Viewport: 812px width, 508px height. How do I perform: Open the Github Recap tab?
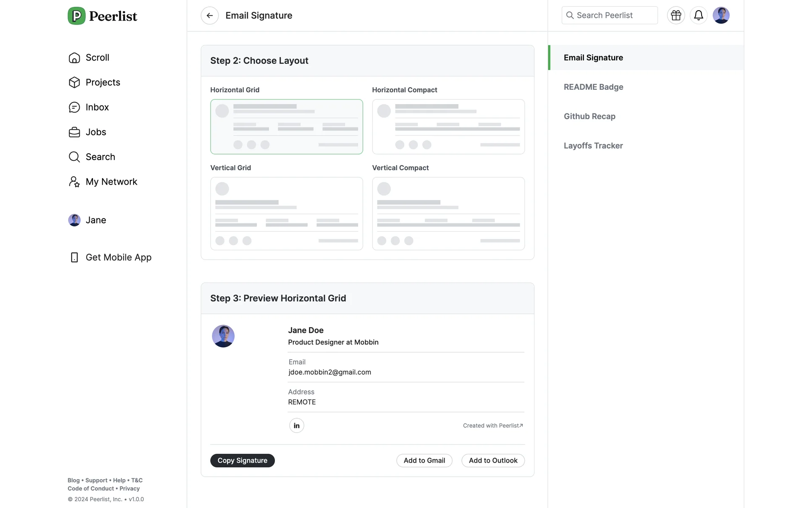pos(589,116)
